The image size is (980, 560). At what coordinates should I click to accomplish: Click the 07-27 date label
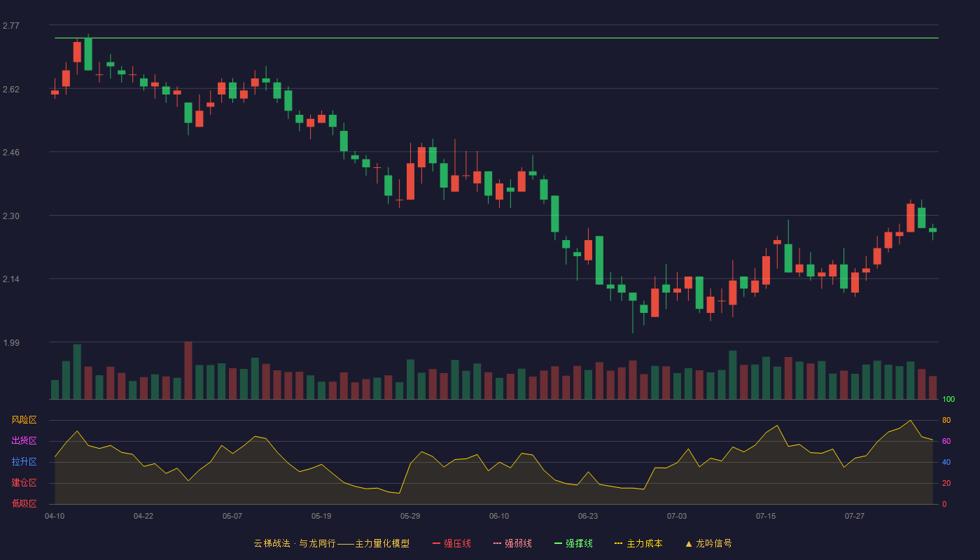click(x=855, y=516)
